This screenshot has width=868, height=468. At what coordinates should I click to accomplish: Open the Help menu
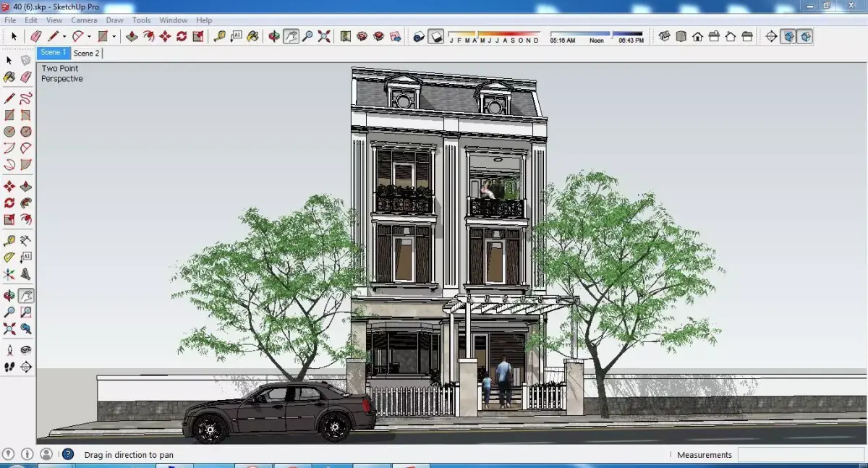click(204, 20)
